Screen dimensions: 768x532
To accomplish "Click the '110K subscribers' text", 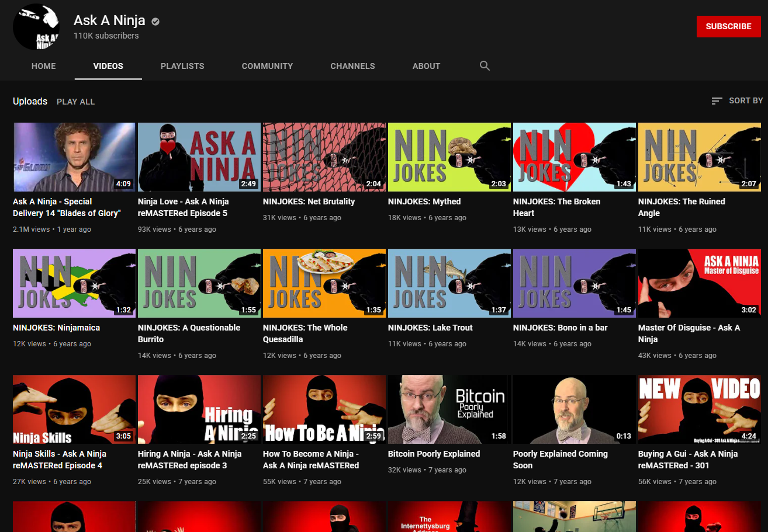I will click(106, 36).
